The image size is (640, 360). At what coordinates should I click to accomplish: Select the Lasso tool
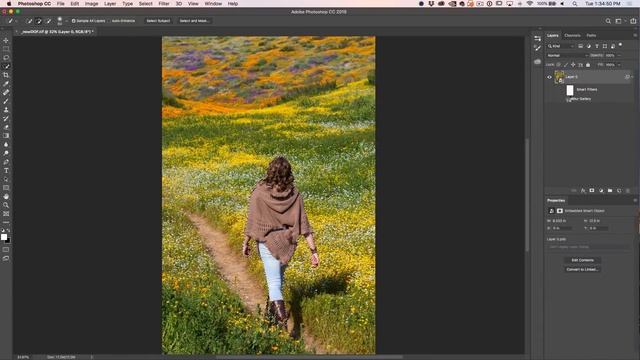6,58
